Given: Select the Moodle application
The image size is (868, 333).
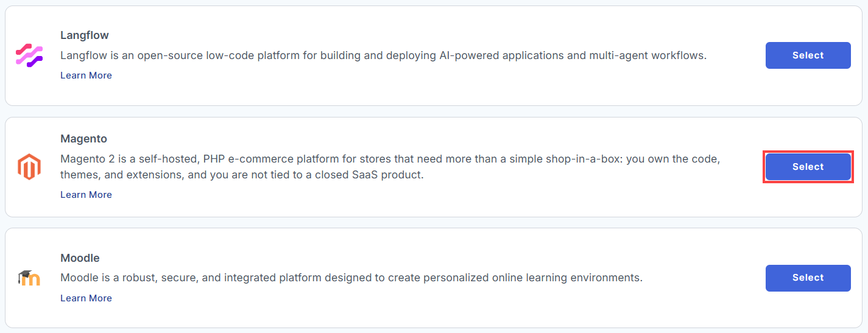Looking at the screenshot, I should pos(808,278).
